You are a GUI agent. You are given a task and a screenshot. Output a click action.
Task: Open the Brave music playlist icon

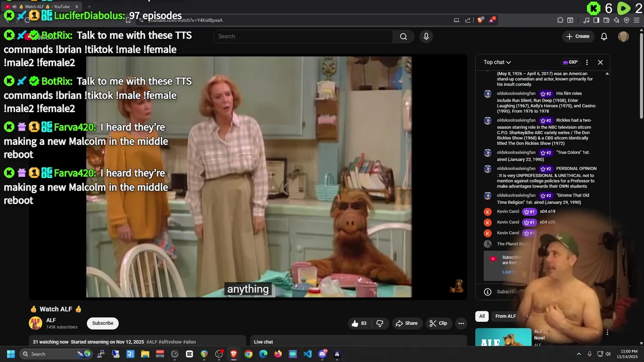(587, 20)
